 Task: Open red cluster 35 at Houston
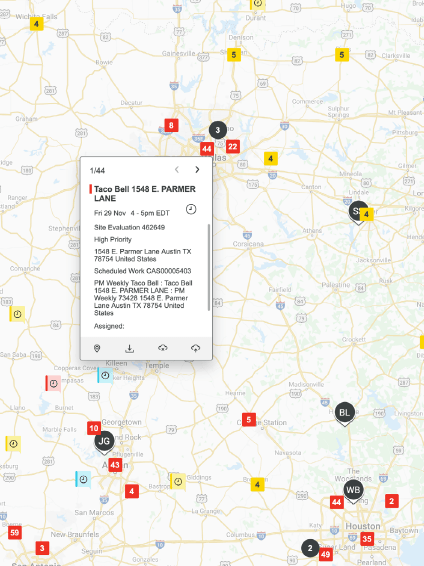click(367, 539)
